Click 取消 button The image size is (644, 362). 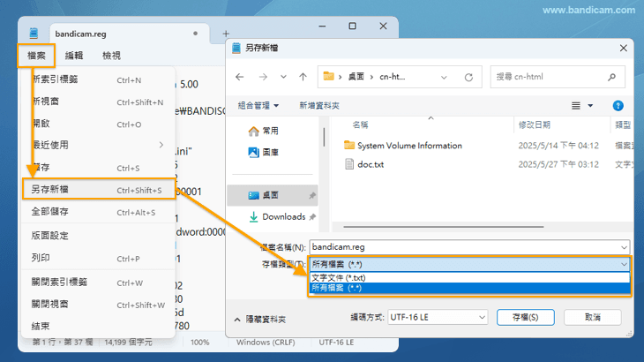pos(592,317)
